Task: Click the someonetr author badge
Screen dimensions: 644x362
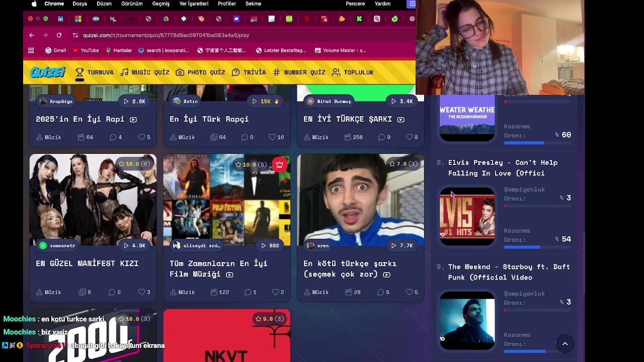Action: point(57,245)
